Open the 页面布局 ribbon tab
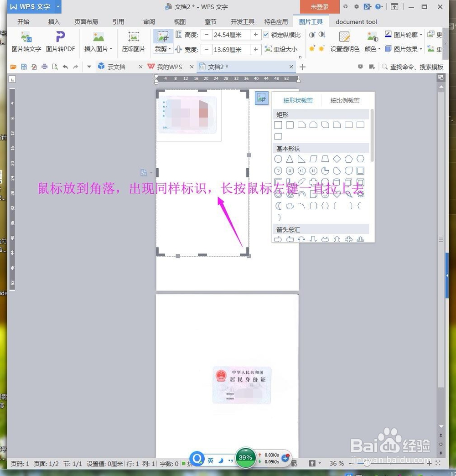Screen dimensions: 456x476 (x=86, y=21)
